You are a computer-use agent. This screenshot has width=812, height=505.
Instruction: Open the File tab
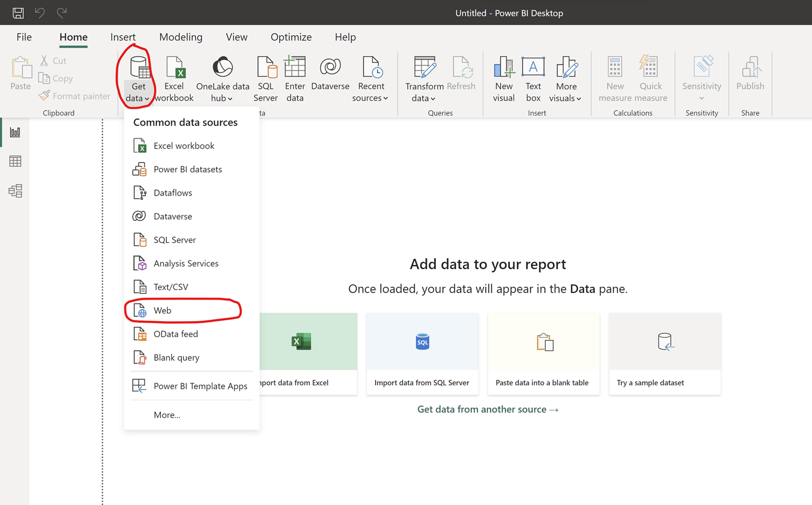pyautogui.click(x=24, y=37)
